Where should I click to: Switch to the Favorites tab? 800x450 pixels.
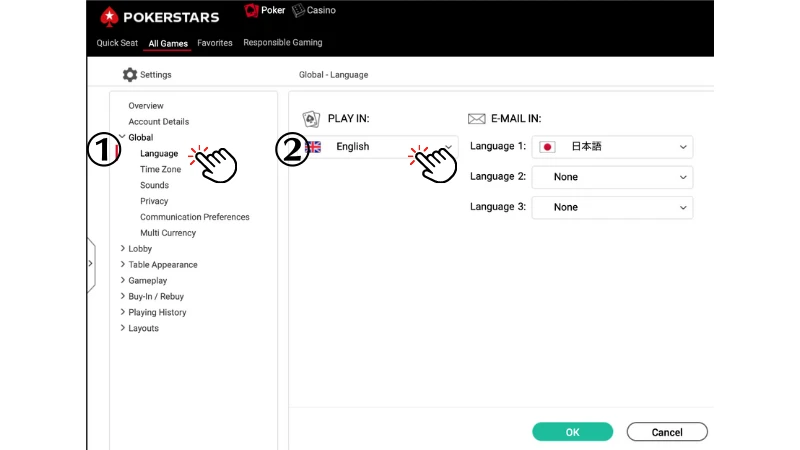(215, 43)
